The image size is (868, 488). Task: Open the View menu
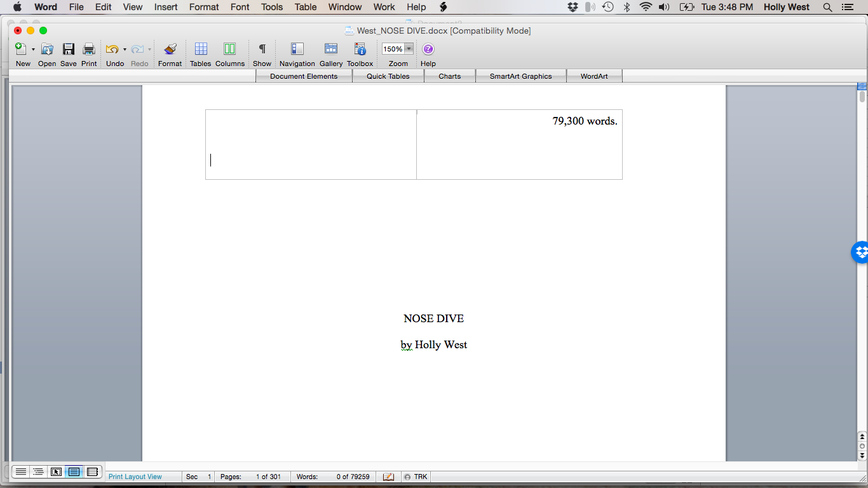(133, 7)
